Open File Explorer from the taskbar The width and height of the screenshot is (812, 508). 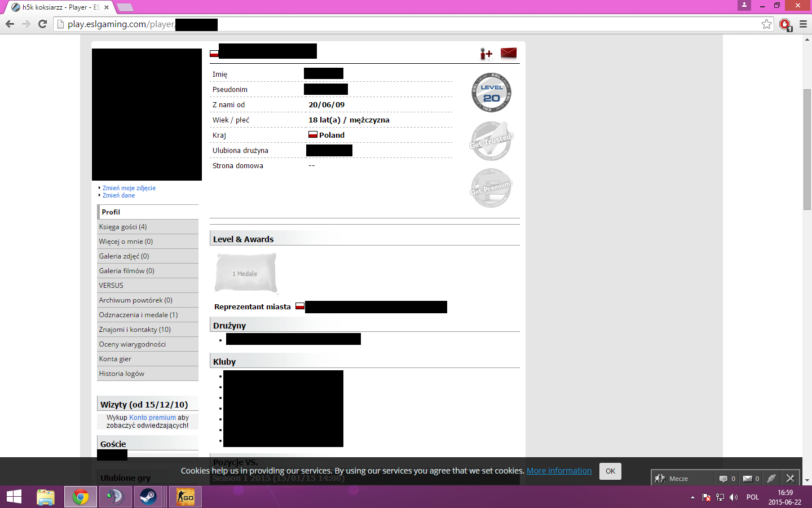click(46, 497)
